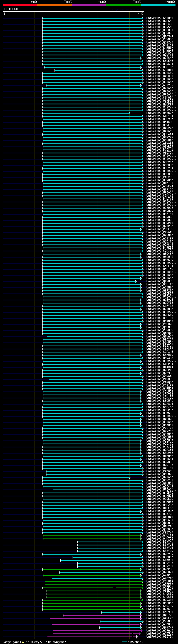
Task: Open hit UniRef100_B9FAF7
Action: (160, 557)
